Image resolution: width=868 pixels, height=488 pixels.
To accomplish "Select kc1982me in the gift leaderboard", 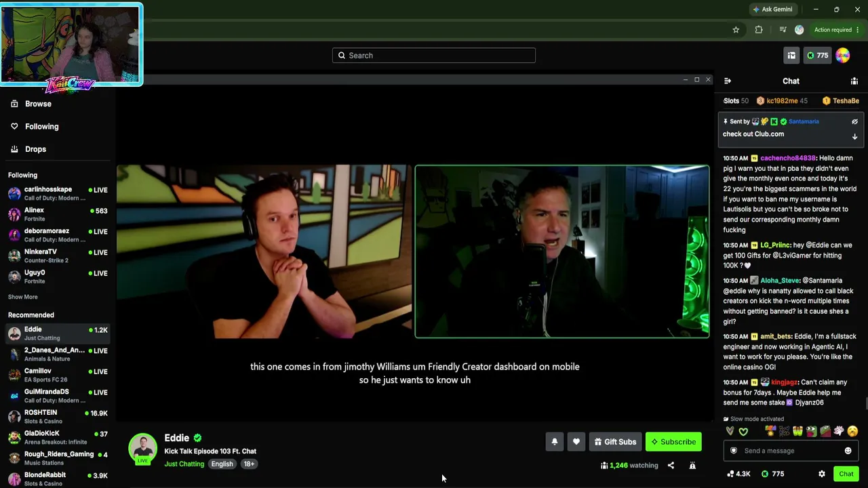I will (x=782, y=101).
